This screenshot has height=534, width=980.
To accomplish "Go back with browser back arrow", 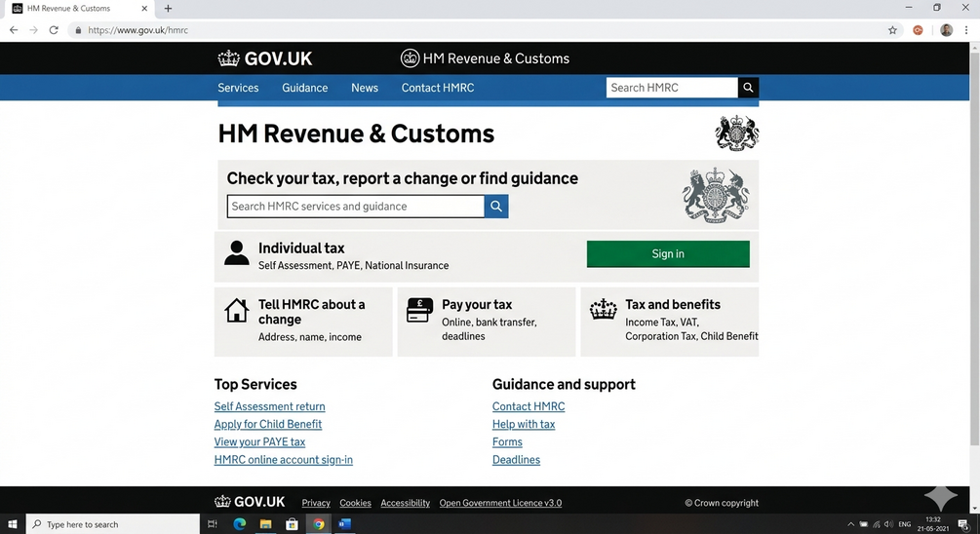I will point(14,30).
